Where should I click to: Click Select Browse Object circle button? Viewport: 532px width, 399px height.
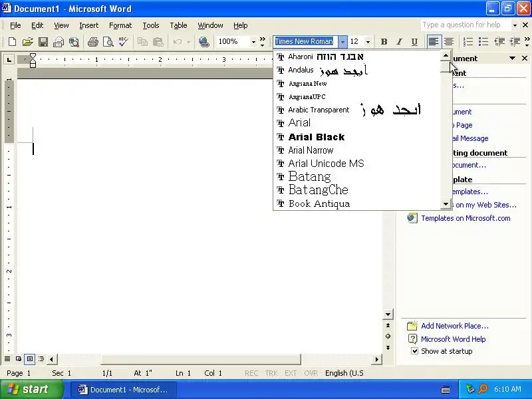(x=388, y=336)
